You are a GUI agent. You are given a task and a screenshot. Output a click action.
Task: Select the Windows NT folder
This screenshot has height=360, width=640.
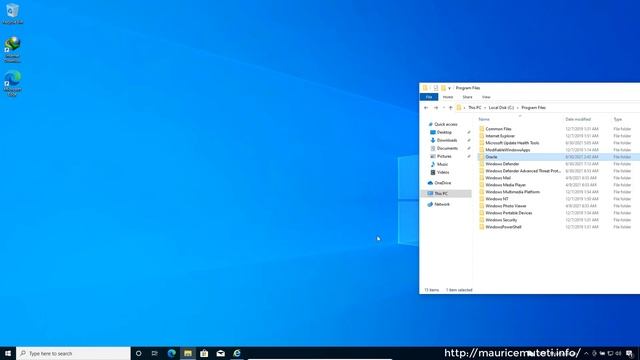point(497,199)
